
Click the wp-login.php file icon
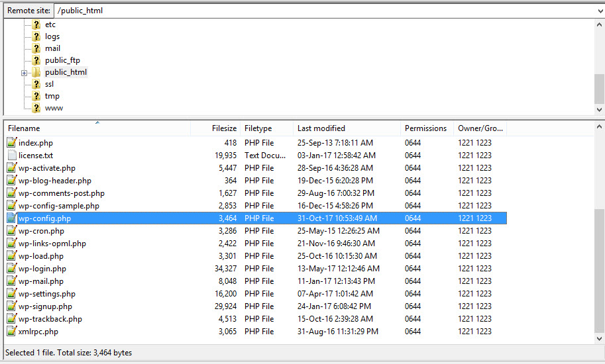point(12,269)
